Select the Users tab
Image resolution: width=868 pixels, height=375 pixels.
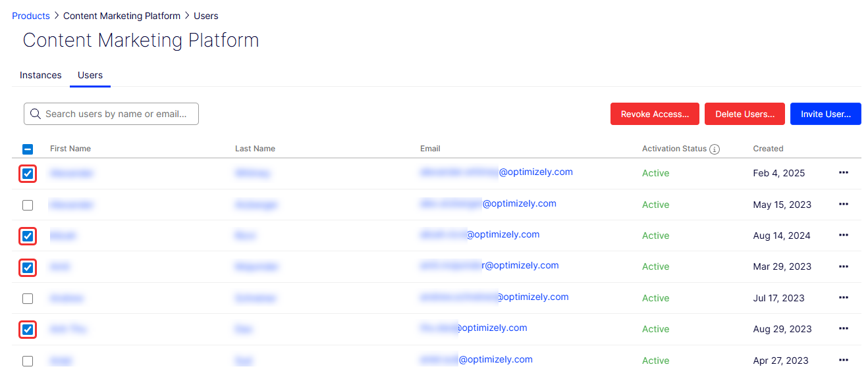90,75
